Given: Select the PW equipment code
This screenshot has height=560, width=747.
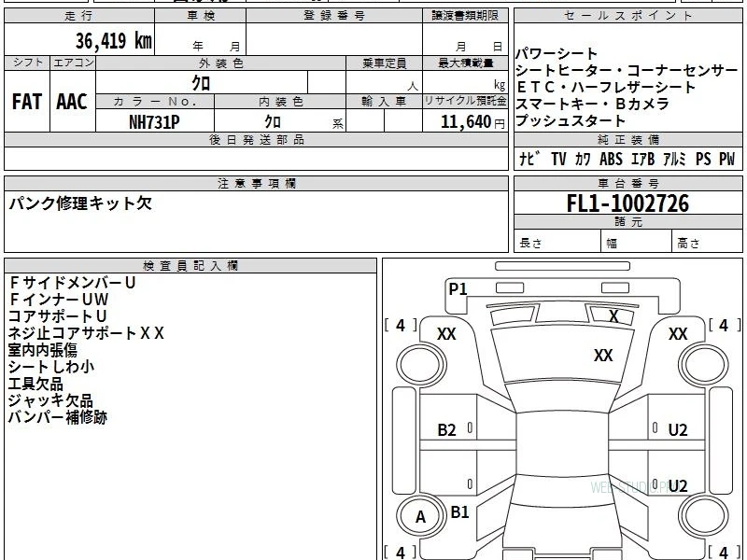Looking at the screenshot, I should pyautogui.click(x=727, y=159).
